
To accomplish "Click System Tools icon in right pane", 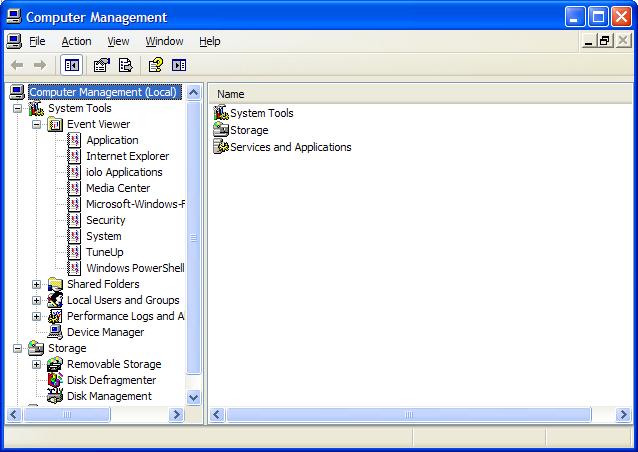I will click(221, 113).
